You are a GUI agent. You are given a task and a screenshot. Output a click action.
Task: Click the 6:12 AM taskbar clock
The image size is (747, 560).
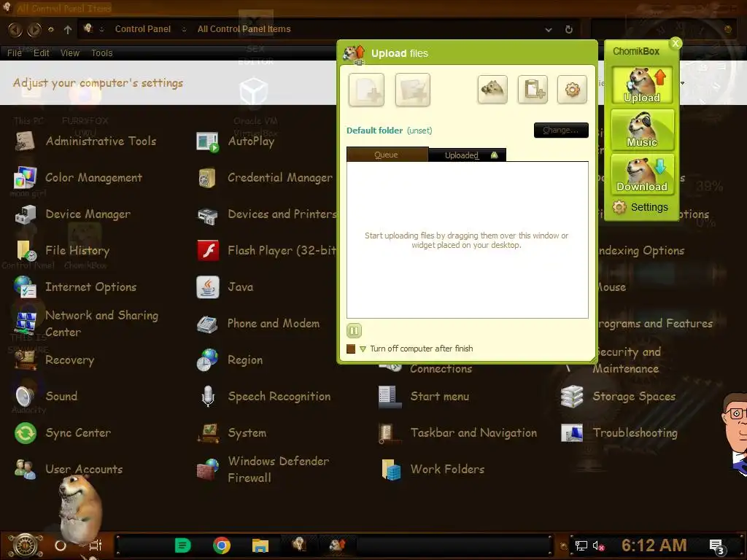(x=654, y=545)
